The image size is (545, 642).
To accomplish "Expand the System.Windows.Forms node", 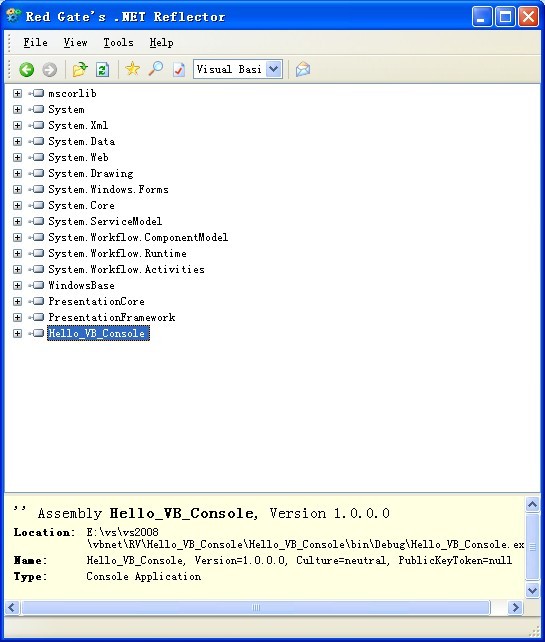I will 17,189.
